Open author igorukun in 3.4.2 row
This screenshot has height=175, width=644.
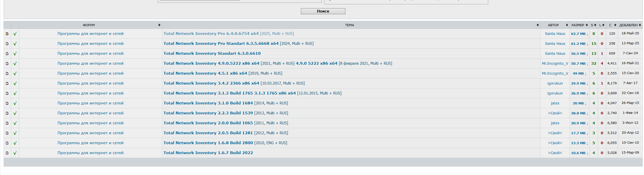pyautogui.click(x=555, y=83)
